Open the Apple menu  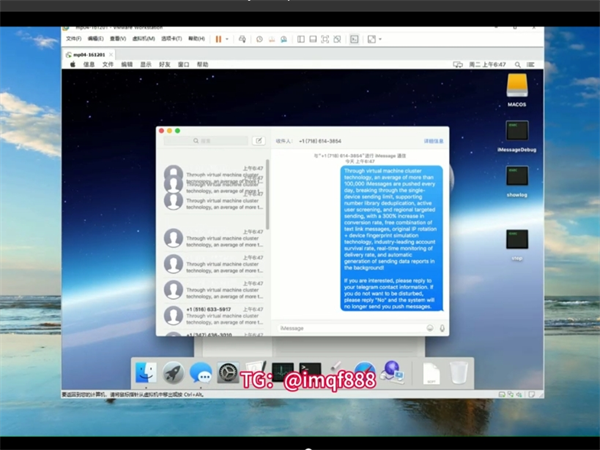tap(72, 63)
